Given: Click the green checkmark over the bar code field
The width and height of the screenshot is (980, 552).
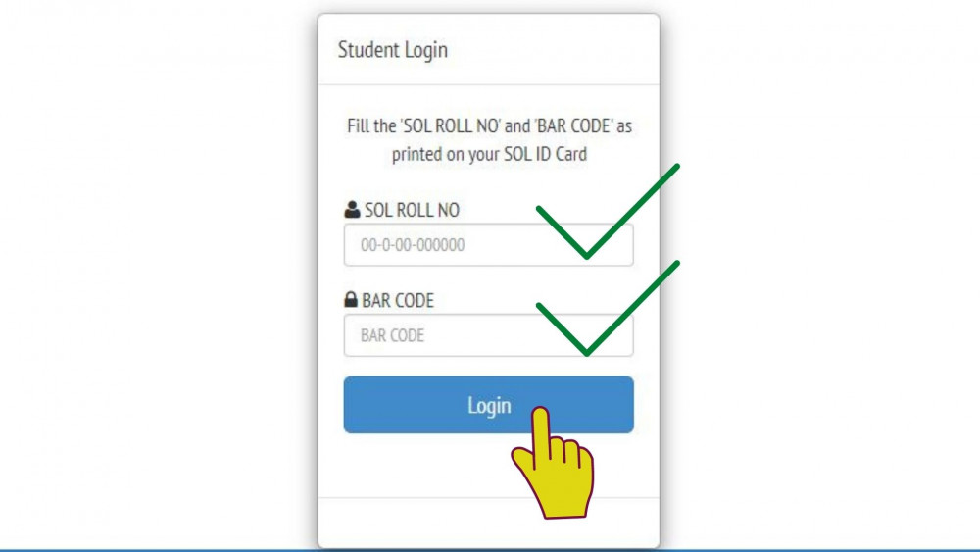Looking at the screenshot, I should click(x=608, y=308).
